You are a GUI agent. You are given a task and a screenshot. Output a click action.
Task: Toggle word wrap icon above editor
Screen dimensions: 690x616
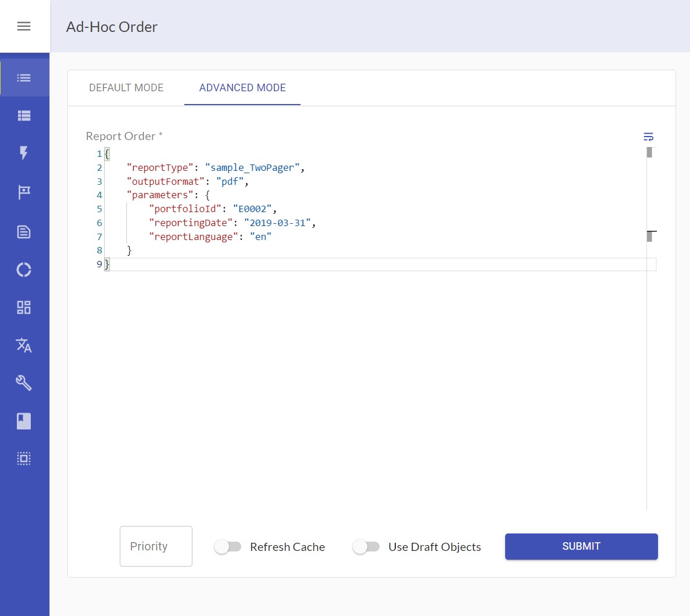(x=649, y=137)
